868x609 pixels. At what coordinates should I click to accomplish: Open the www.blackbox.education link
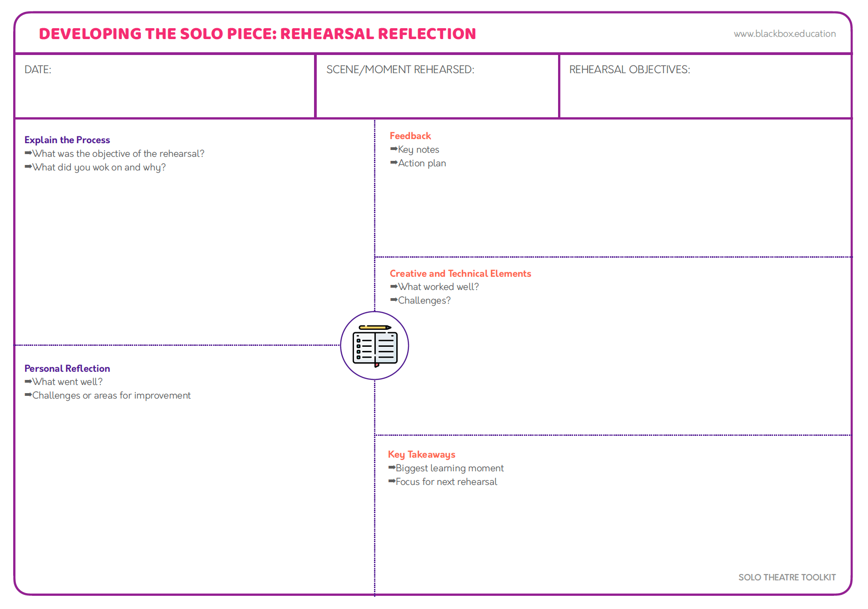784,34
